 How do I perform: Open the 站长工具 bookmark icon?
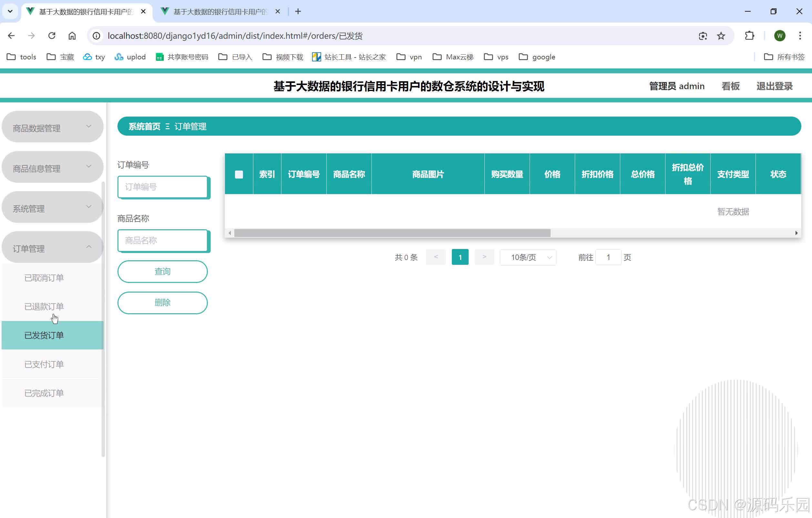pyautogui.click(x=316, y=57)
